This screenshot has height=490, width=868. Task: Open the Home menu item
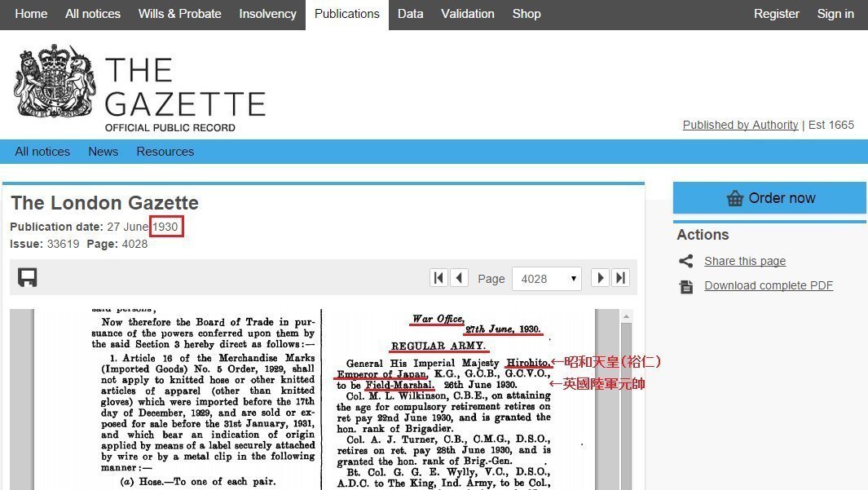[x=31, y=14]
